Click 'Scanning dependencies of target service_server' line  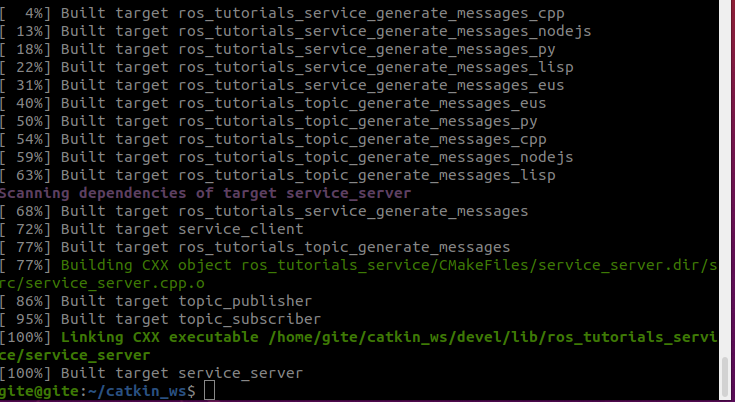point(205,193)
